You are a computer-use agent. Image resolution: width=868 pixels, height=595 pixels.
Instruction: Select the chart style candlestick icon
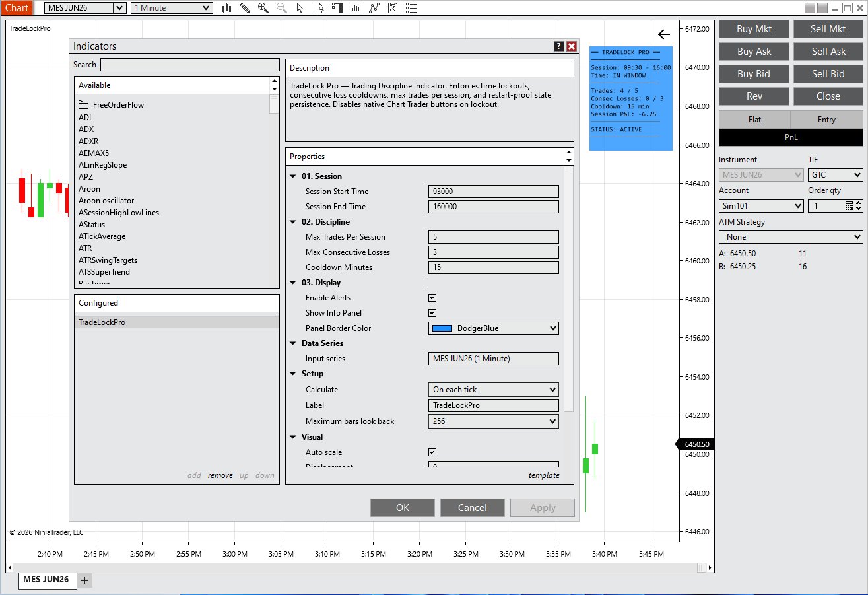click(226, 8)
